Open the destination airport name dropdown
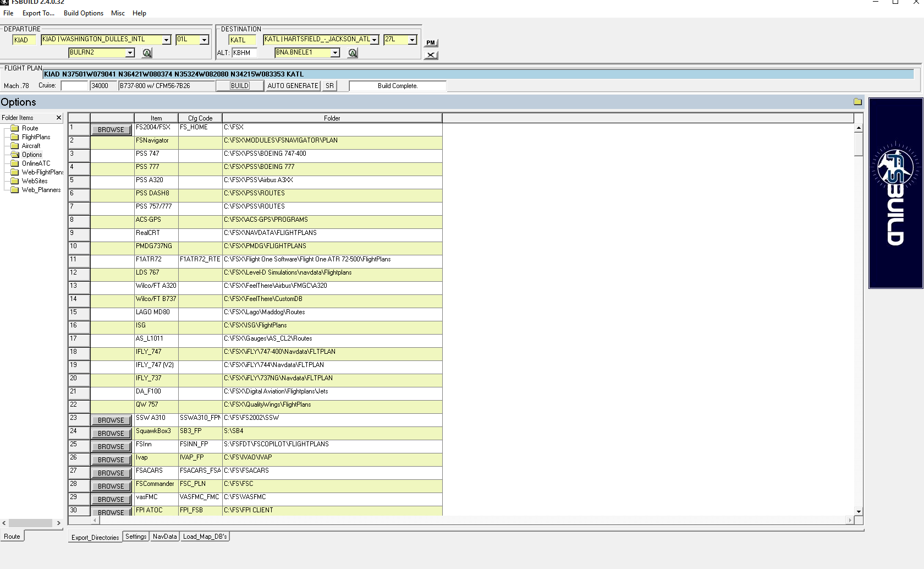Image resolution: width=924 pixels, height=569 pixels. [x=375, y=40]
